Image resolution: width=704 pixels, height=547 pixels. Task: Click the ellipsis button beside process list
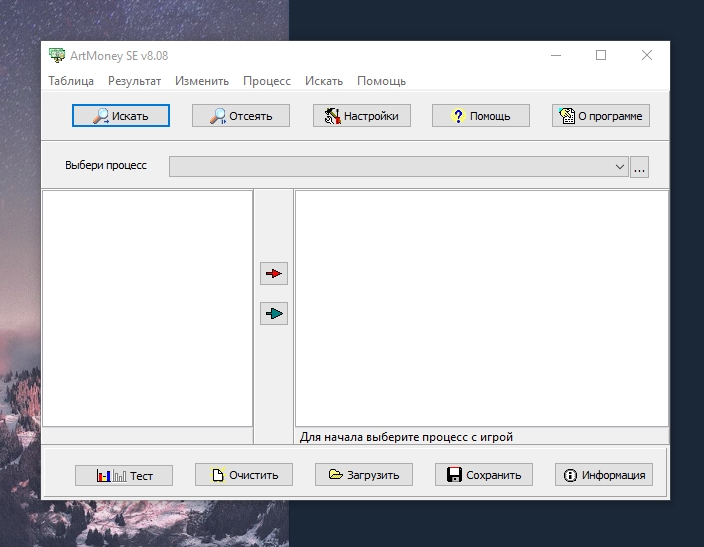(639, 167)
